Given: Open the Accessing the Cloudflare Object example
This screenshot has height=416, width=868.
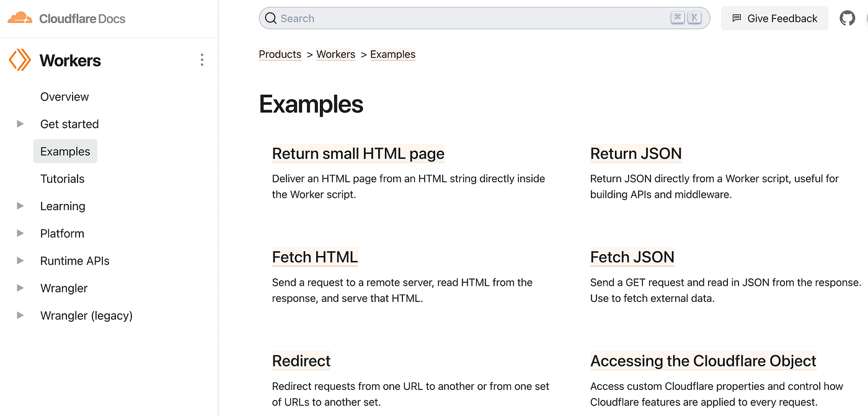Looking at the screenshot, I should [703, 361].
